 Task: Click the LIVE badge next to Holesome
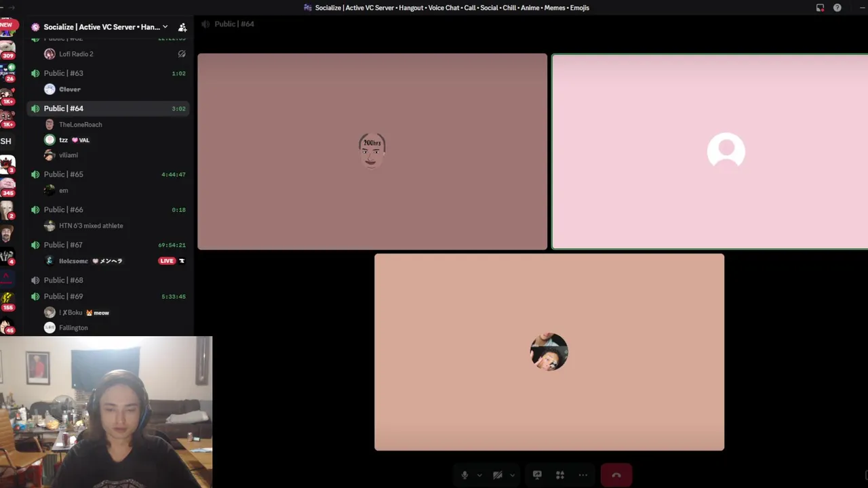coord(167,261)
